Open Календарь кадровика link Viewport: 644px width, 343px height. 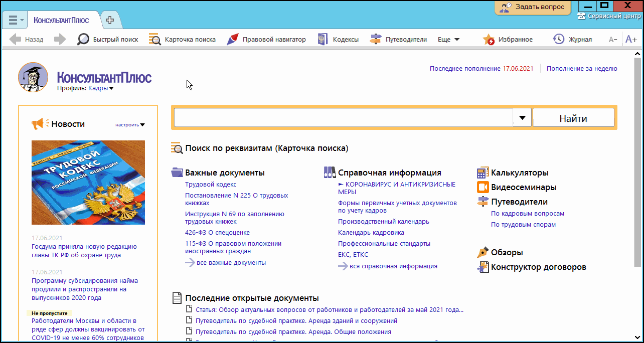(371, 233)
